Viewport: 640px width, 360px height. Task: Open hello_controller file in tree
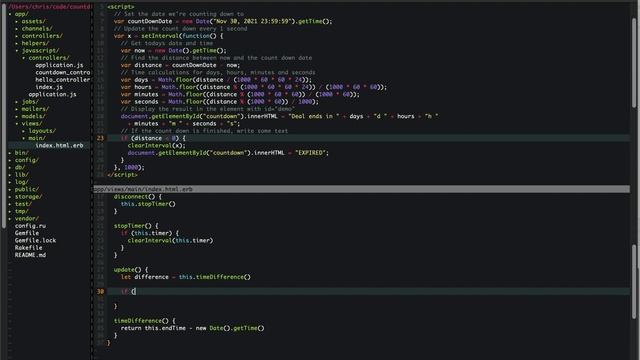click(62, 80)
